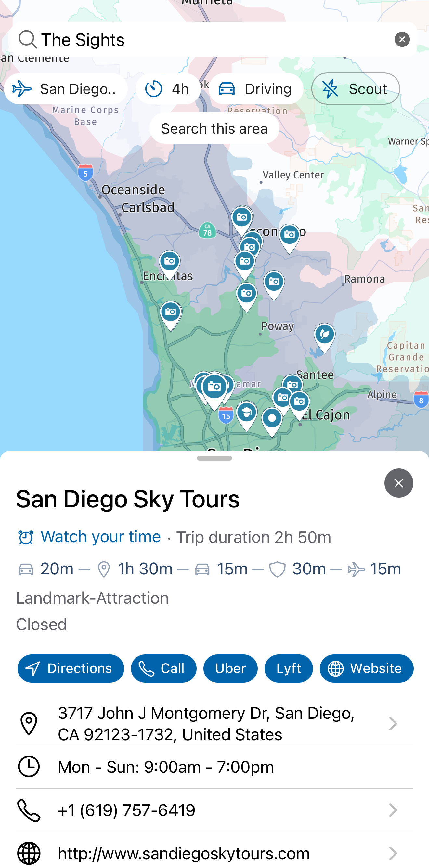
Task: Tap the camera pin near Encinitas
Action: tap(170, 262)
